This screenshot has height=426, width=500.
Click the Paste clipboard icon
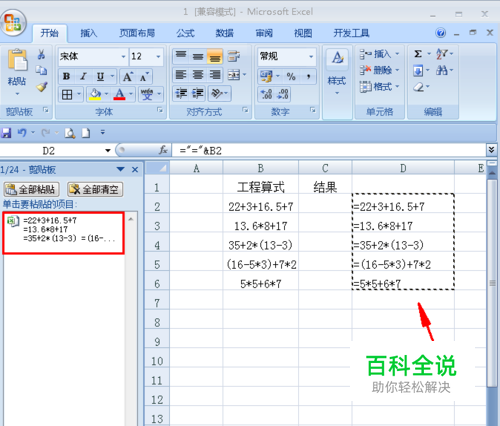[17, 60]
